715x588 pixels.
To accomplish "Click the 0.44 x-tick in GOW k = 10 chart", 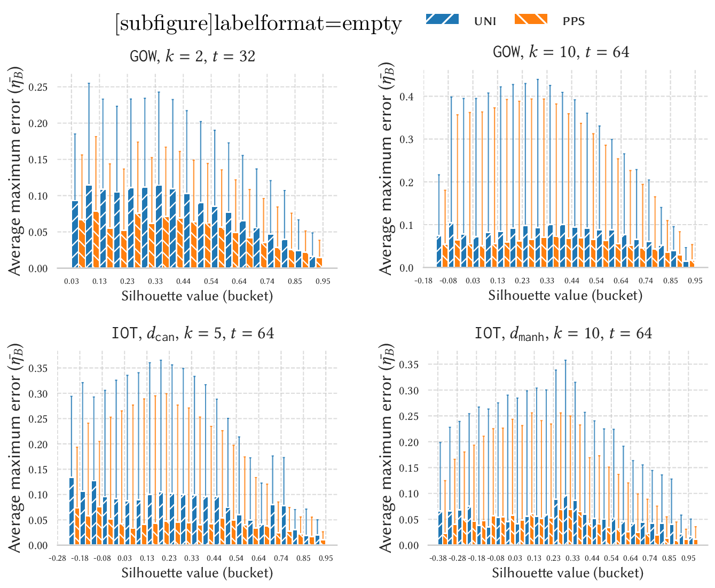I will pos(571,281).
